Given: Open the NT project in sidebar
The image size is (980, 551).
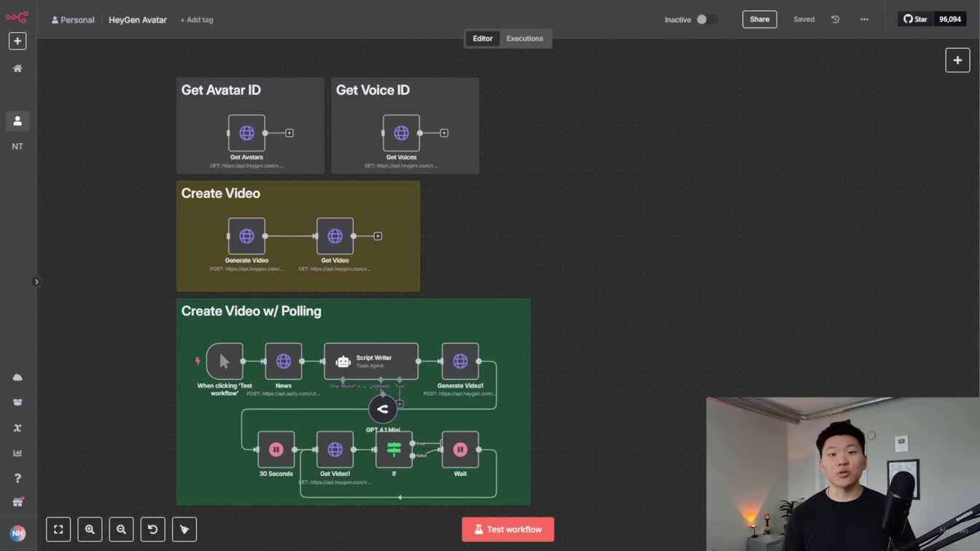Looking at the screenshot, I should (x=17, y=146).
